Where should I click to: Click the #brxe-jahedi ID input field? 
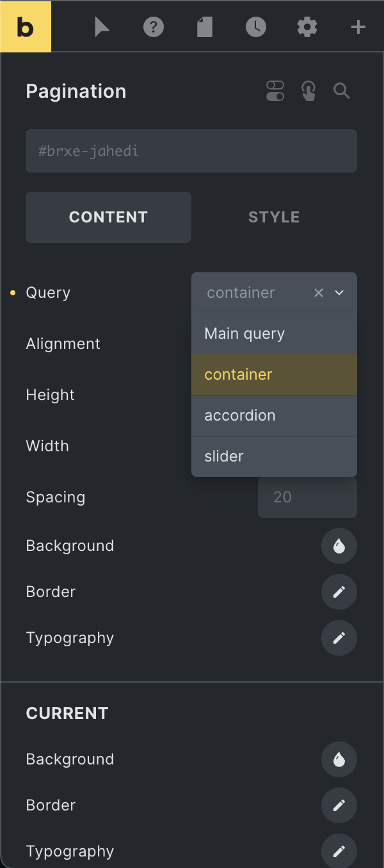point(191,151)
